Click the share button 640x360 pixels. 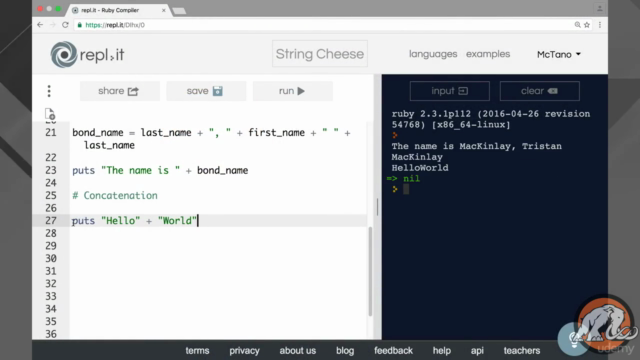point(120,91)
